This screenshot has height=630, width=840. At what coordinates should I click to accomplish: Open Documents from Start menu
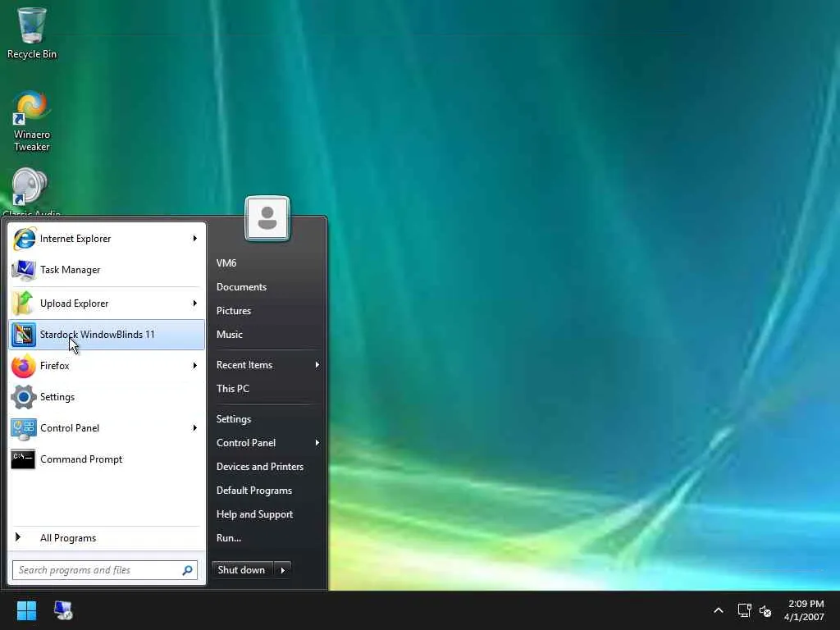(242, 287)
